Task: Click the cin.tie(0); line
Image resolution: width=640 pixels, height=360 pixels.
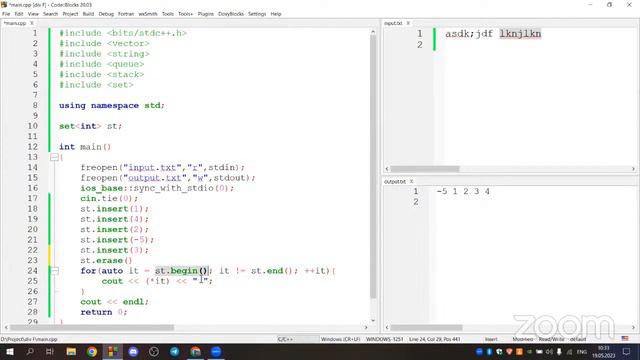Action: [109, 198]
